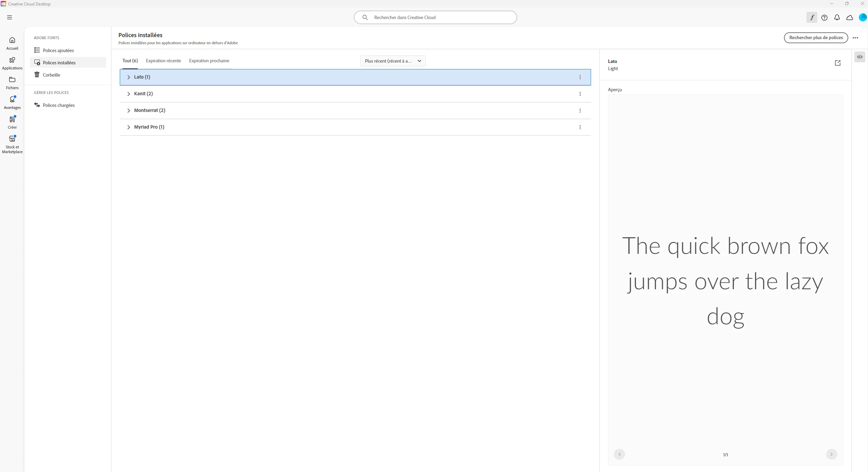Toggle the hamburger navigation menu
The image size is (868, 472).
tap(10, 17)
